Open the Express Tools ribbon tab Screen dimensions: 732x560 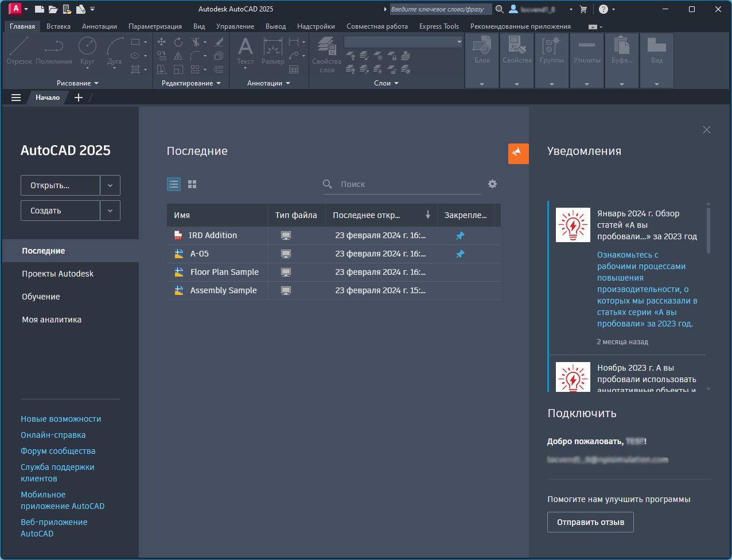tap(439, 26)
